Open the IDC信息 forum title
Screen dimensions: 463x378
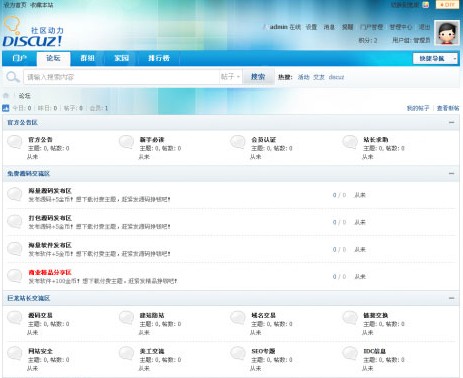375,351
